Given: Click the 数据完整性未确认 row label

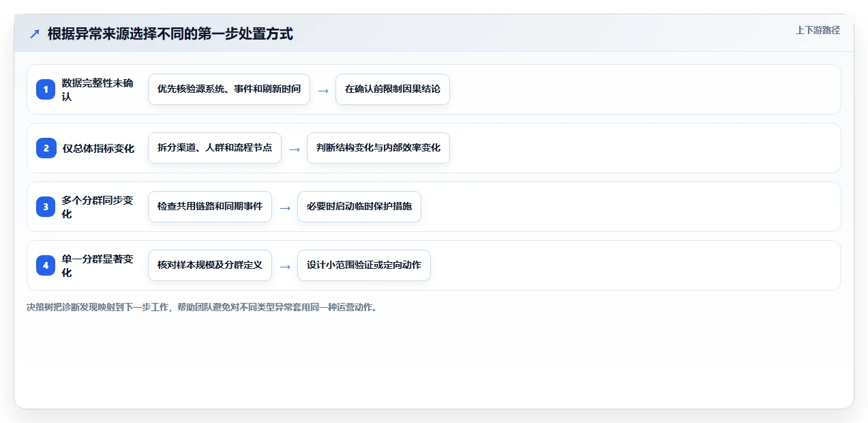Looking at the screenshot, I should point(98,89).
